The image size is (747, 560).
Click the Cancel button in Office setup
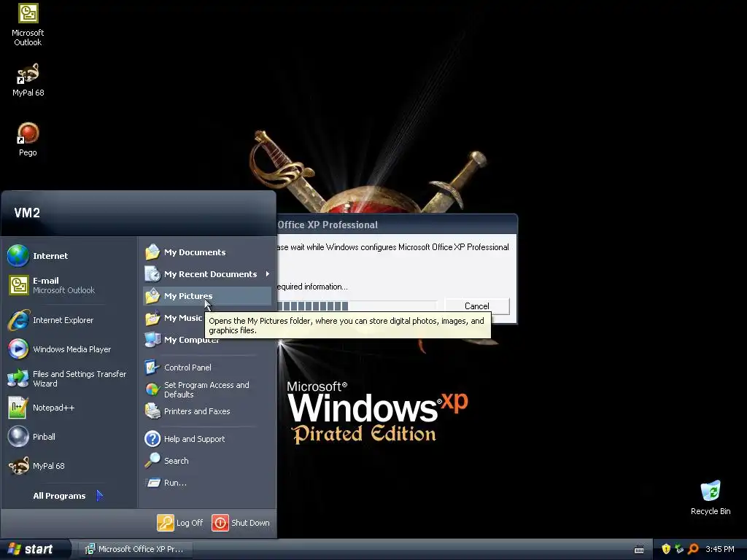click(x=477, y=306)
